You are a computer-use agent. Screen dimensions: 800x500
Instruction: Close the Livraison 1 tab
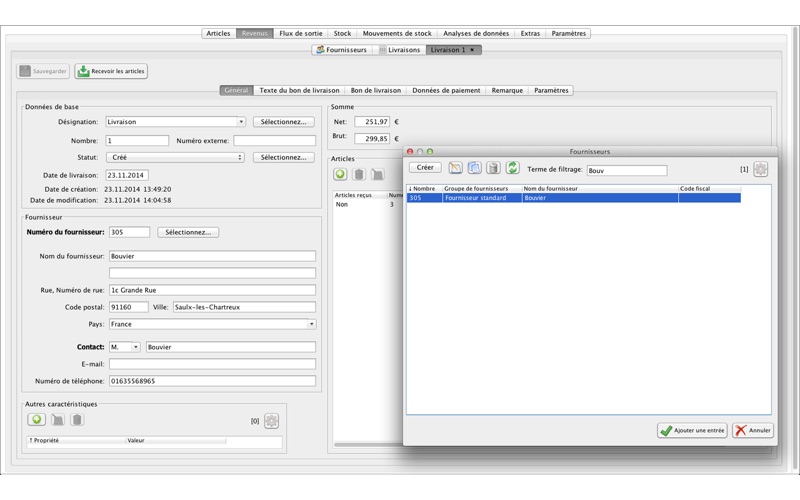(x=472, y=50)
